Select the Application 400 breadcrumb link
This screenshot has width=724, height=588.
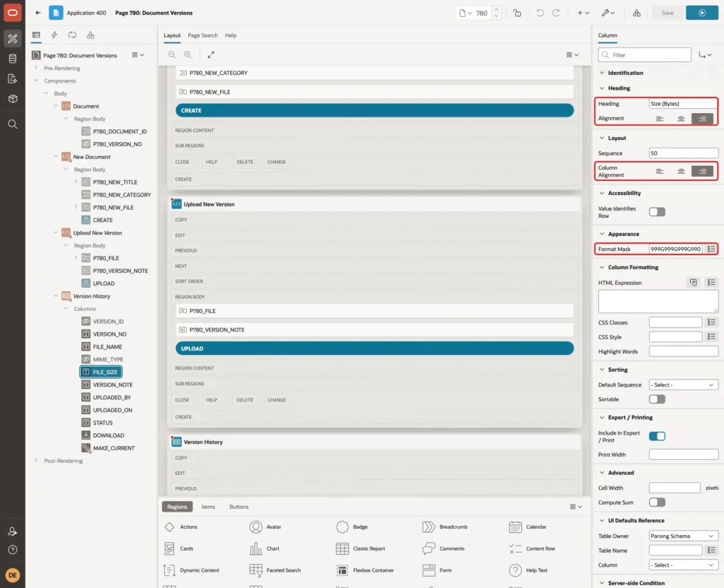(86, 13)
